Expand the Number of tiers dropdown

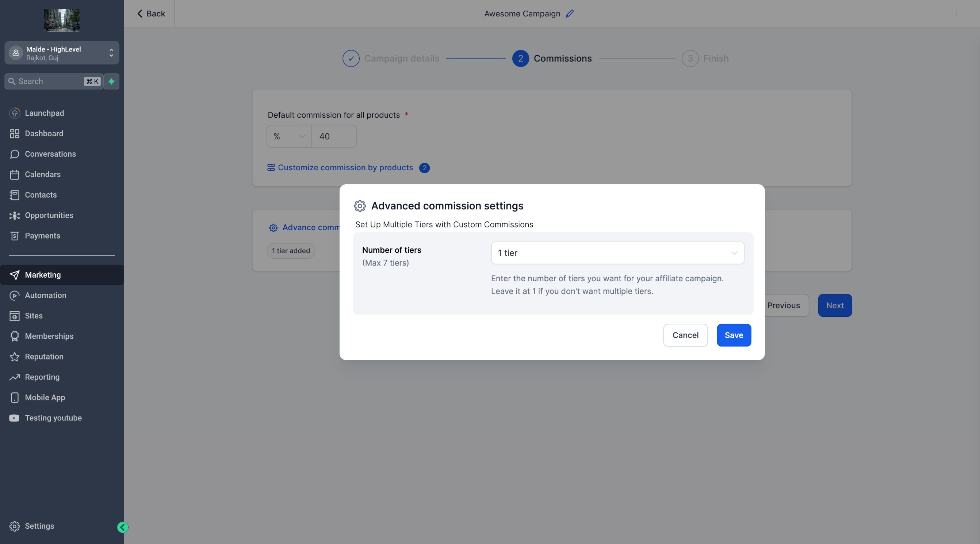tap(617, 253)
